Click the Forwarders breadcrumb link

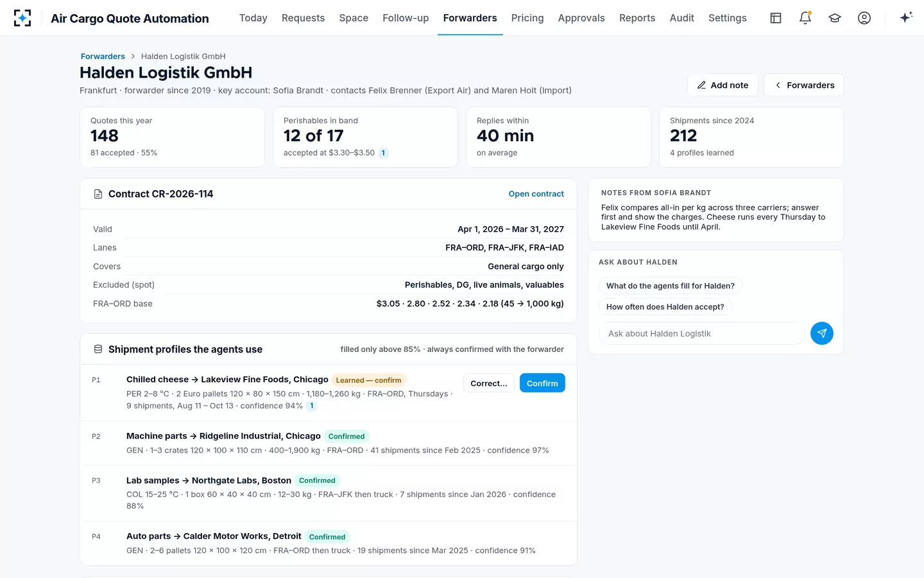click(103, 57)
